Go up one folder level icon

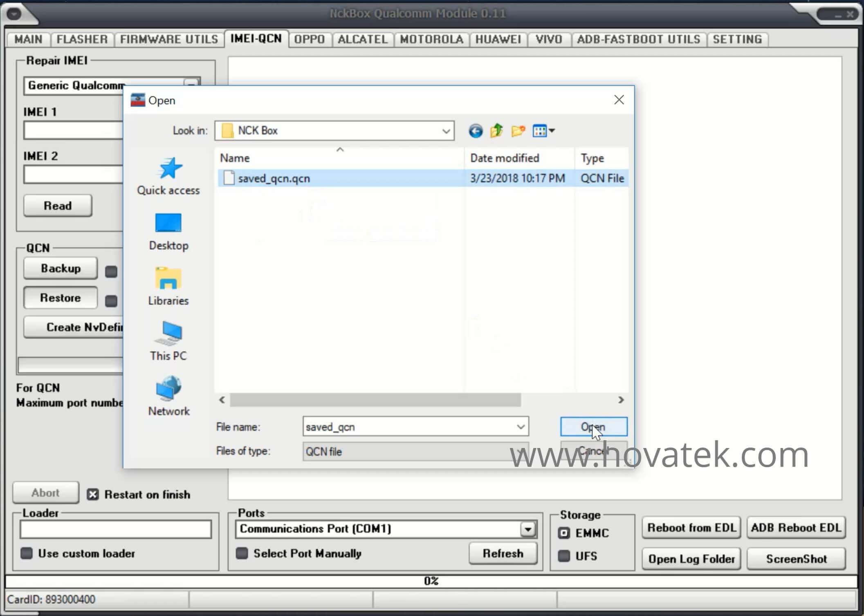(496, 131)
